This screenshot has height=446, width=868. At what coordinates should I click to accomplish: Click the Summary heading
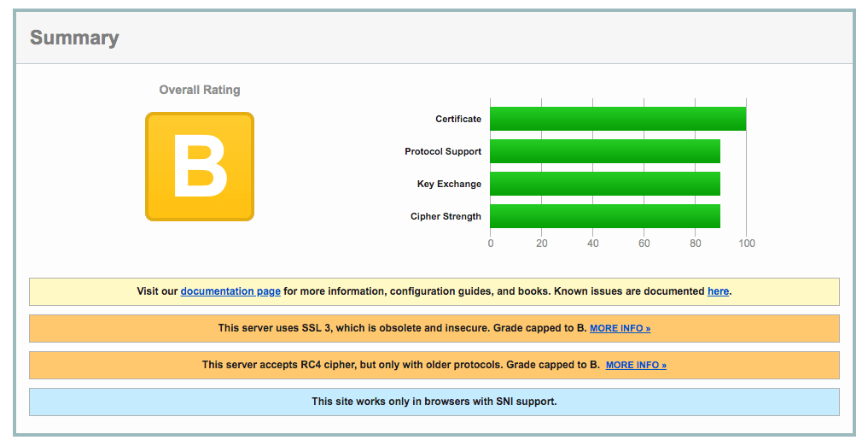74,38
